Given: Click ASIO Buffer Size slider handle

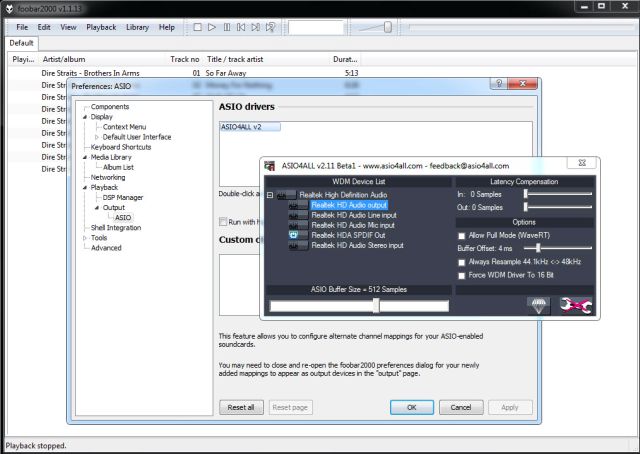Looking at the screenshot, I should click(x=376, y=305).
